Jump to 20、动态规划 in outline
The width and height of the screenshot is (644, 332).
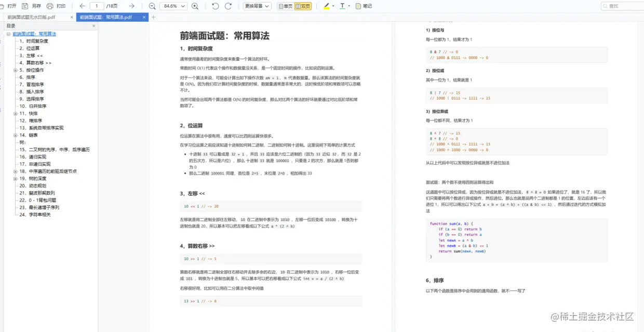(33, 185)
